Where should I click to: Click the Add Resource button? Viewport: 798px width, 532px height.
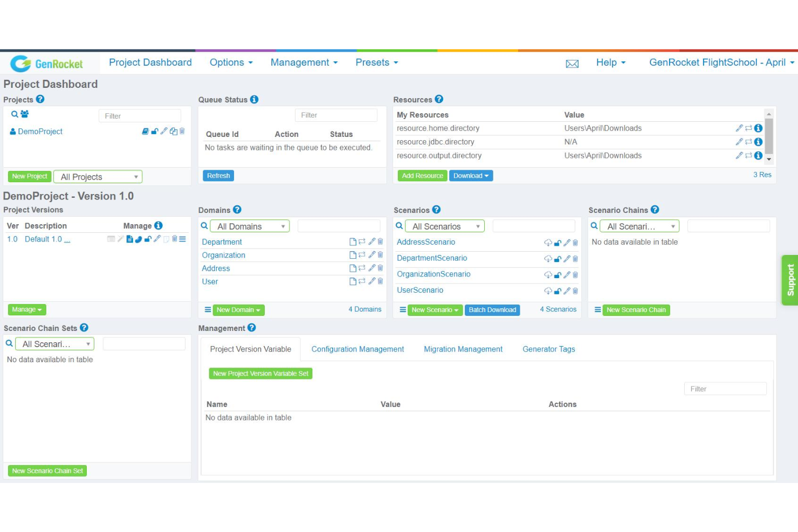pyautogui.click(x=423, y=176)
